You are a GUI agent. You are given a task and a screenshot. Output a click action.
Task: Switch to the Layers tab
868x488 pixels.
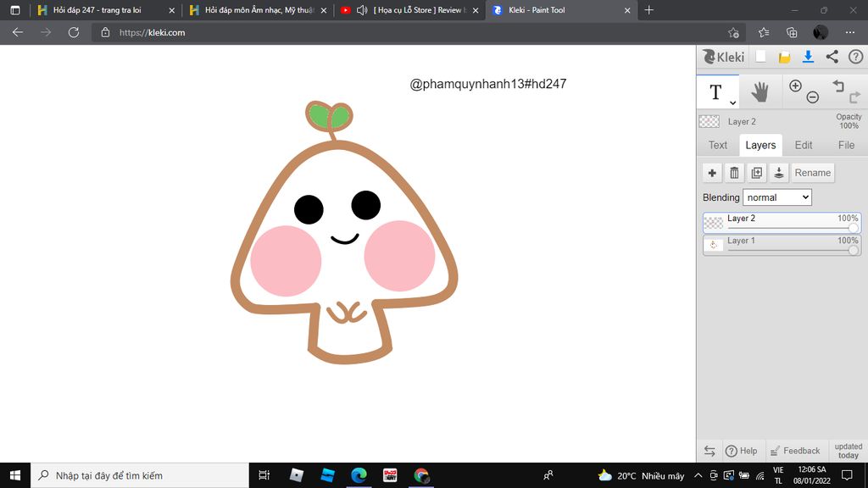(760, 145)
